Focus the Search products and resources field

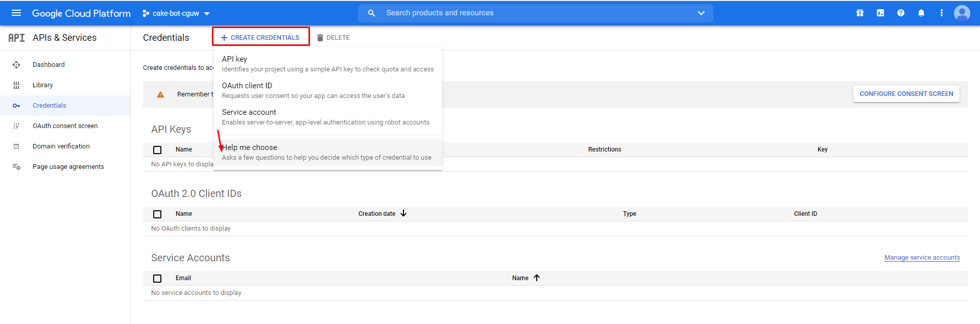(x=535, y=13)
